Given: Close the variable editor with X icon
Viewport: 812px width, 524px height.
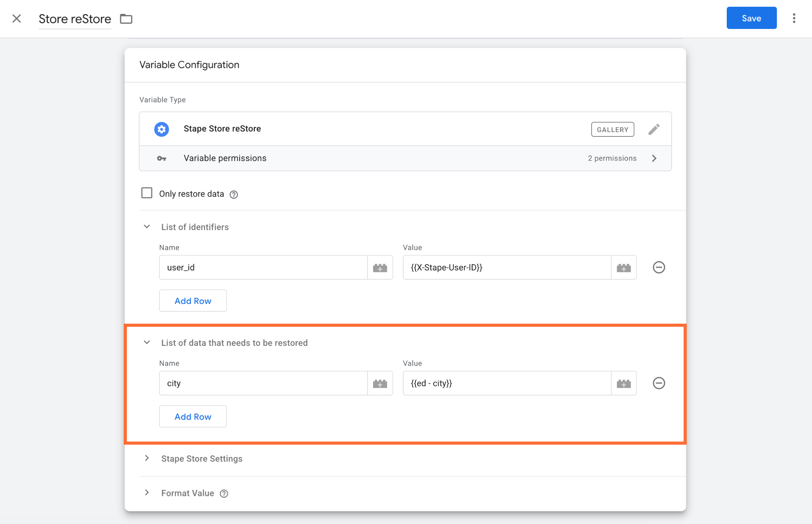Looking at the screenshot, I should coord(17,18).
